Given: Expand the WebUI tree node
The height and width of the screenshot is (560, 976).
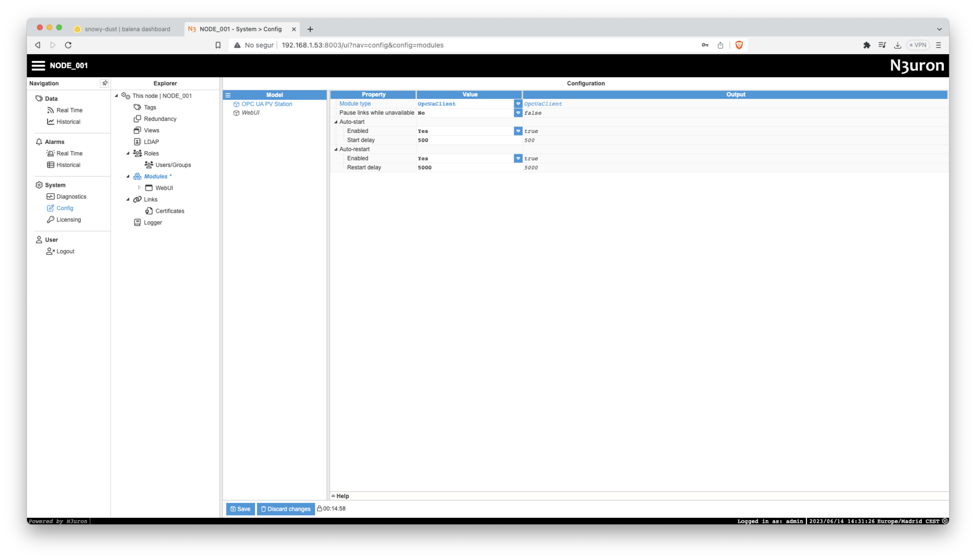Looking at the screenshot, I should tap(139, 188).
